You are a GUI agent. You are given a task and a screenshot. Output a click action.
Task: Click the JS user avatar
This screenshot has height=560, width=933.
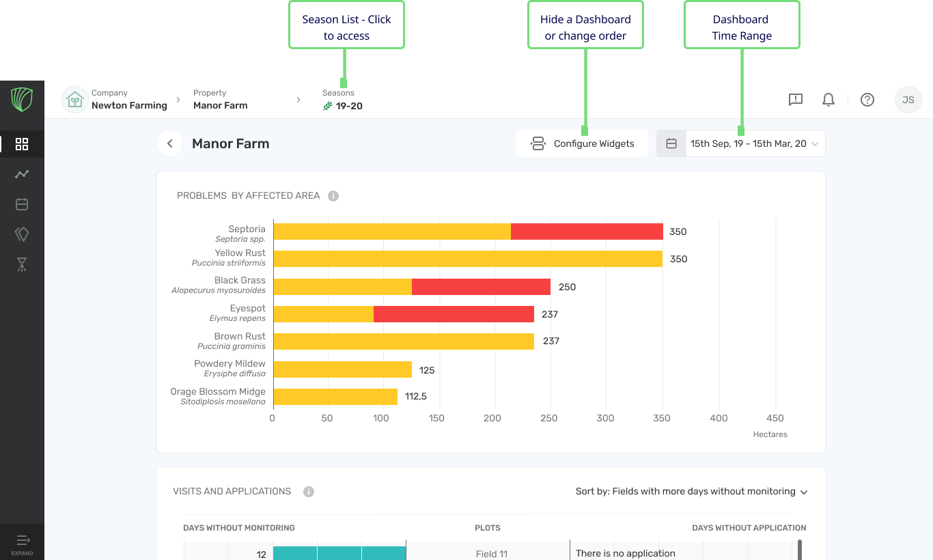pos(908,100)
